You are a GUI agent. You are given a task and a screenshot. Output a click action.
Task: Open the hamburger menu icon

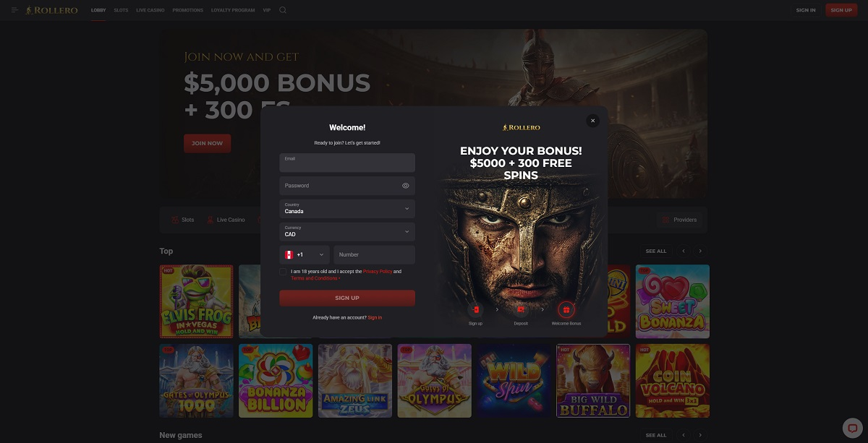point(14,10)
